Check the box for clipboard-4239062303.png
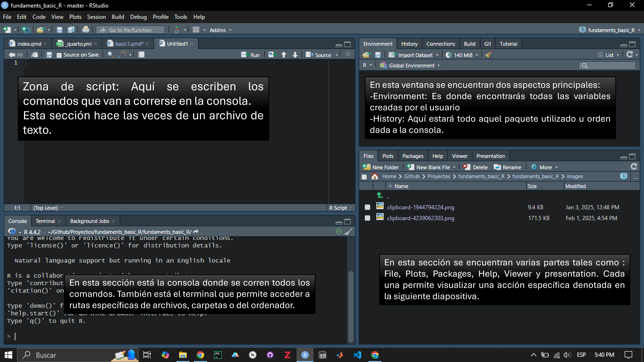Image resolution: width=644 pixels, height=362 pixels. click(x=367, y=218)
